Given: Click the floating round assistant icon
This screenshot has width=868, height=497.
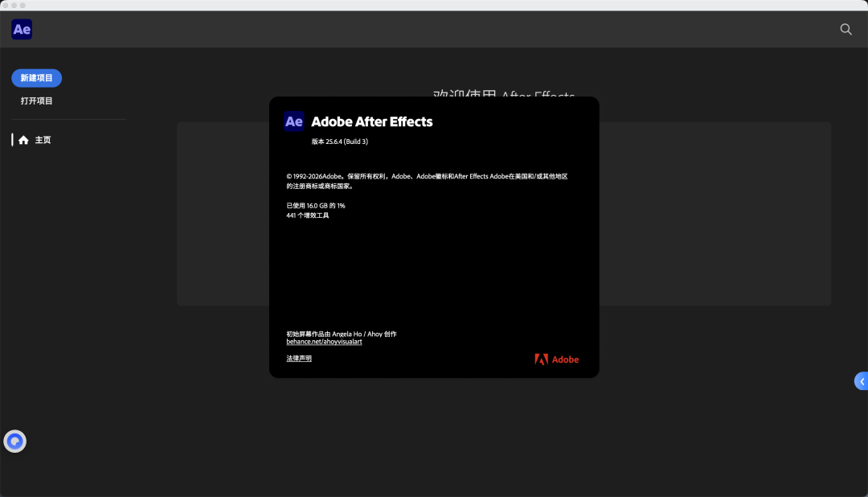Looking at the screenshot, I should click(x=15, y=442).
